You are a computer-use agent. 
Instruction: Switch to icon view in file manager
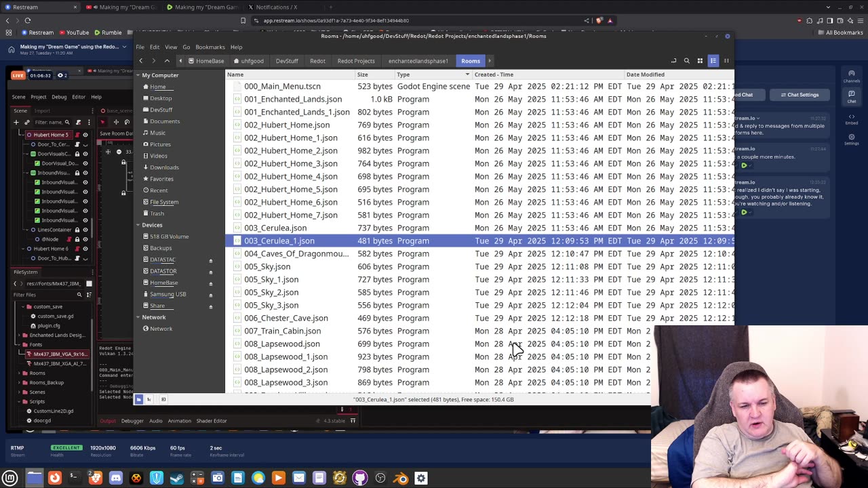point(700,61)
